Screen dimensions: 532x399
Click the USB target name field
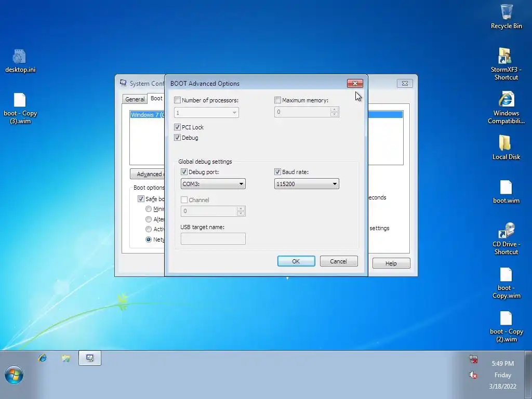213,239
